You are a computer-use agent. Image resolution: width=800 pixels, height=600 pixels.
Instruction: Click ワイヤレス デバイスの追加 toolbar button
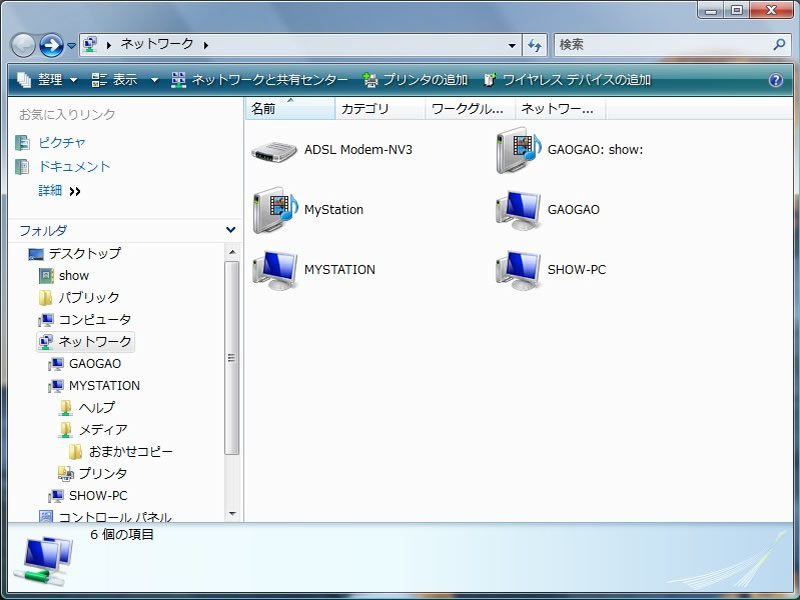566,80
